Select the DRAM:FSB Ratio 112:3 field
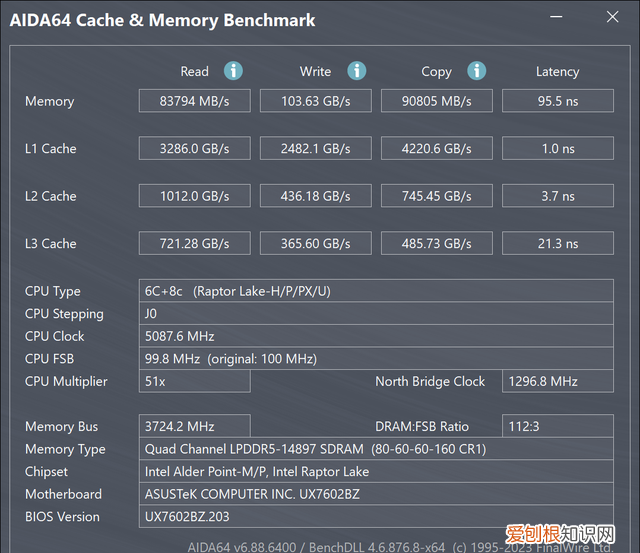Image resolution: width=640 pixels, height=553 pixels. (557, 426)
